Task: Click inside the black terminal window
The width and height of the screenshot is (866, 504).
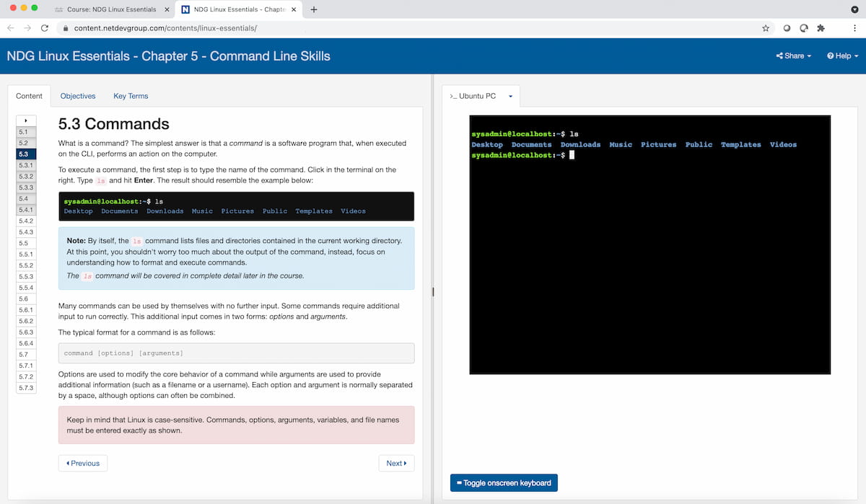Action: 649,244
